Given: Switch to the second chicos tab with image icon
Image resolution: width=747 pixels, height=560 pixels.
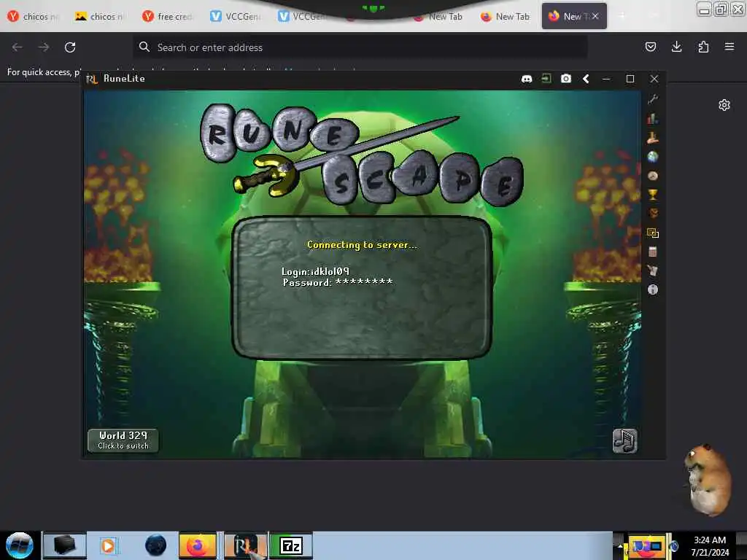Looking at the screenshot, I should 101,16.
